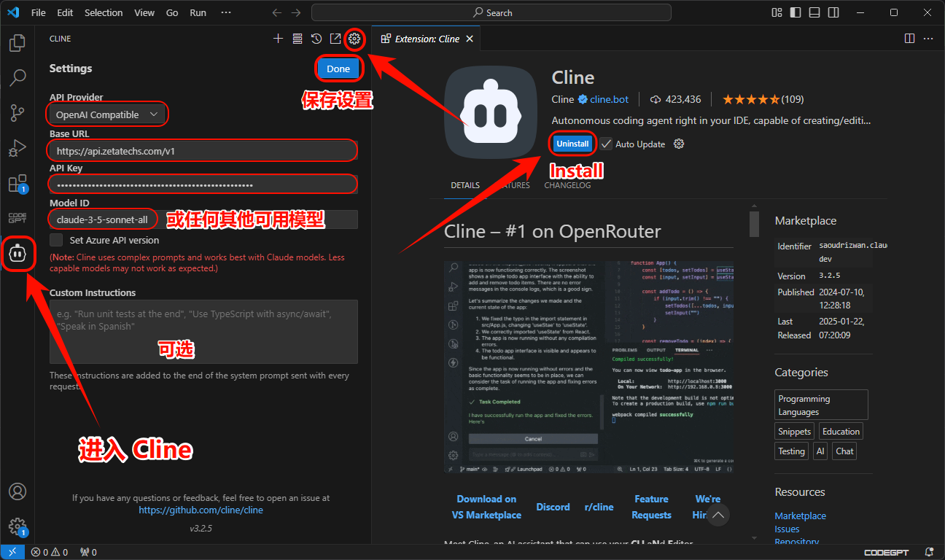Click the Uninstall button
The height and width of the screenshot is (560, 945).
click(572, 144)
